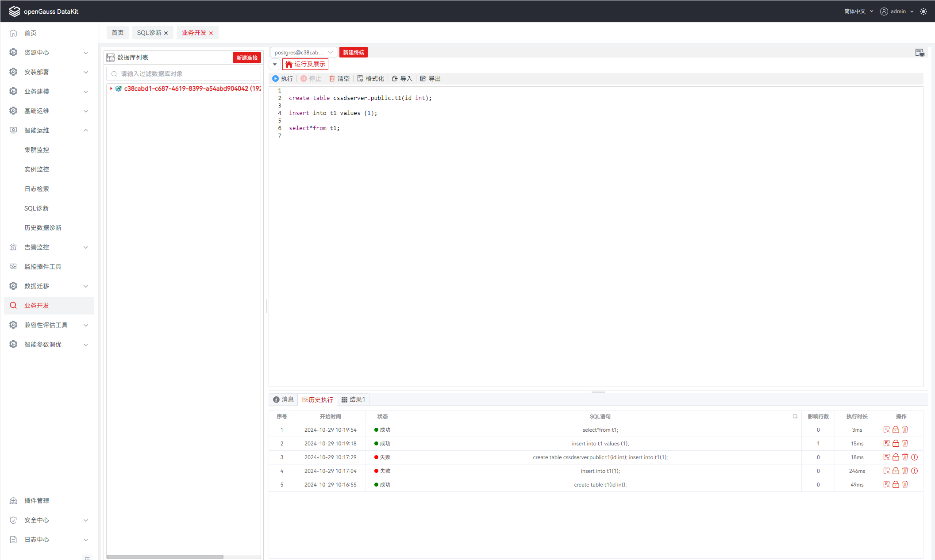This screenshot has width=935, height=560.
Task: Expand 安全中心 sidebar menu
Action: tap(49, 520)
